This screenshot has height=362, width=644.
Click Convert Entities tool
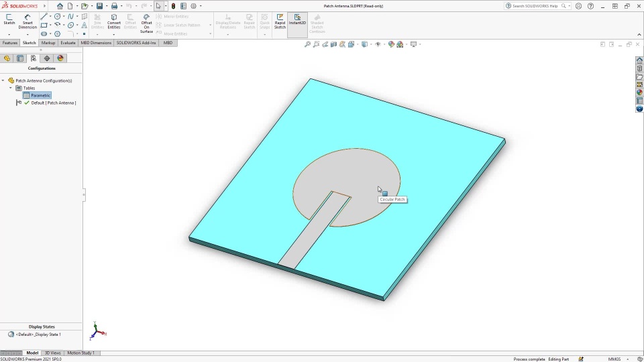click(114, 21)
